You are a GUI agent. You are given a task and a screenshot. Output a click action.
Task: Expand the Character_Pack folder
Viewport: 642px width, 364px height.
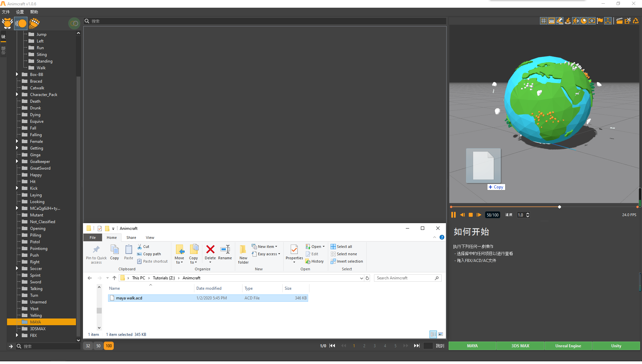(17, 94)
